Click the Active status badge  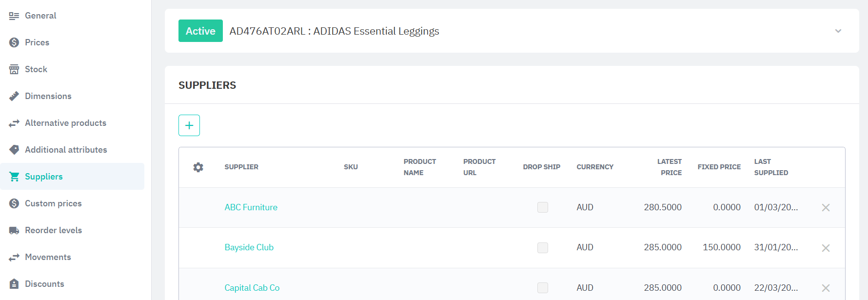[200, 31]
